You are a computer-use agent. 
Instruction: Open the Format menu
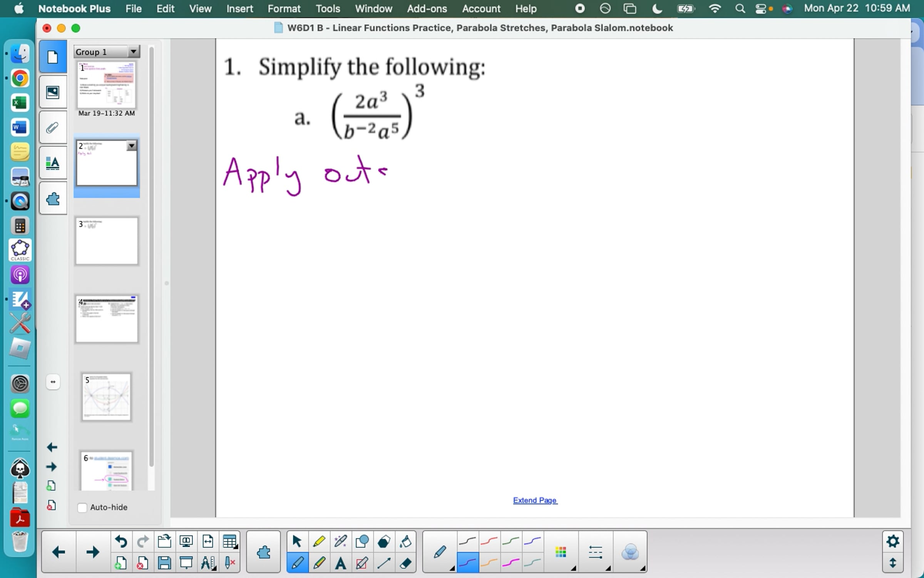284,8
